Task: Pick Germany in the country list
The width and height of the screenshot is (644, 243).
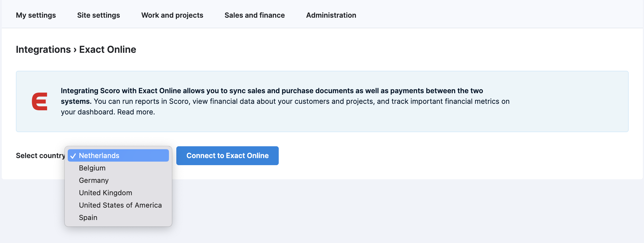Action: coord(118,180)
